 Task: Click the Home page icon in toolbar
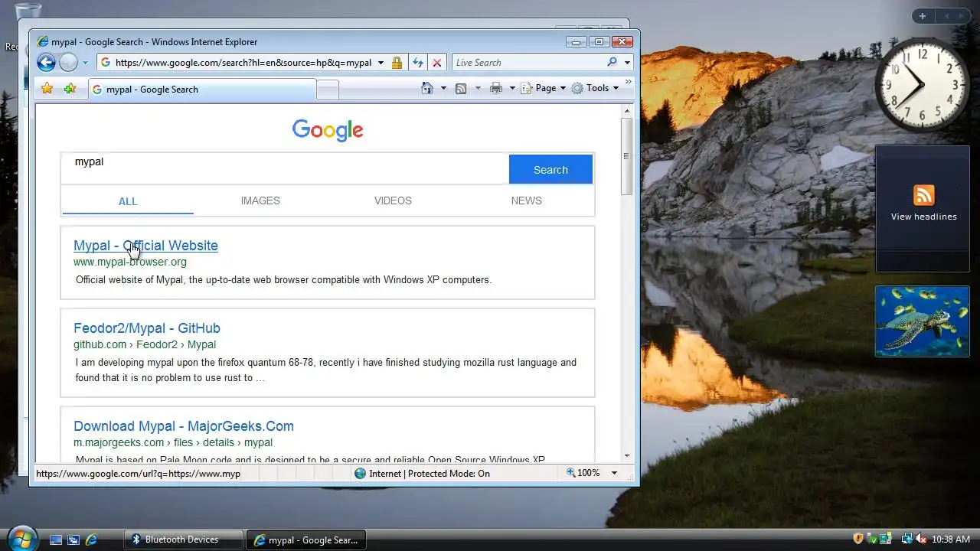[x=428, y=88]
